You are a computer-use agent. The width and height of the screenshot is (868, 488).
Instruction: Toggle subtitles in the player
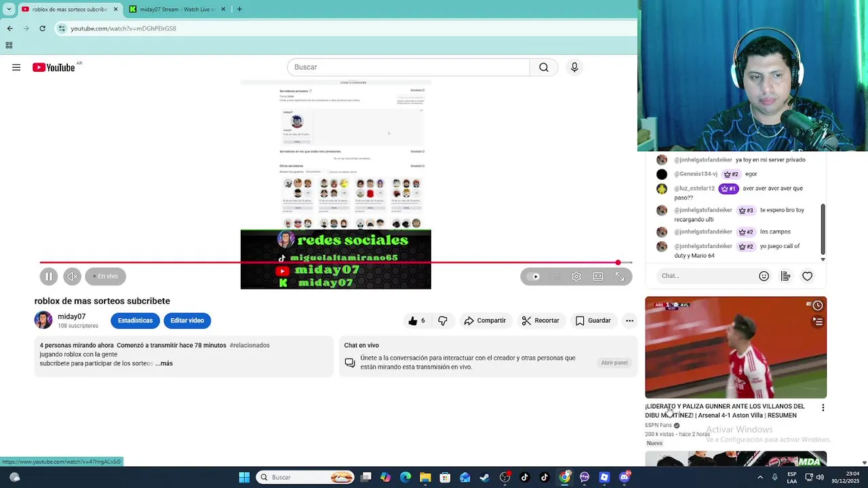pyautogui.click(x=555, y=277)
